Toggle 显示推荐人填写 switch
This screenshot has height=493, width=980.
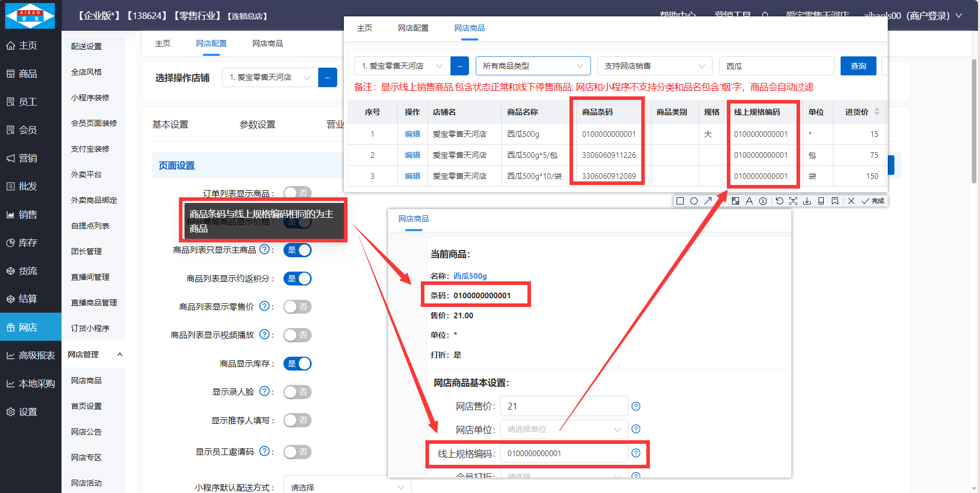click(x=297, y=420)
